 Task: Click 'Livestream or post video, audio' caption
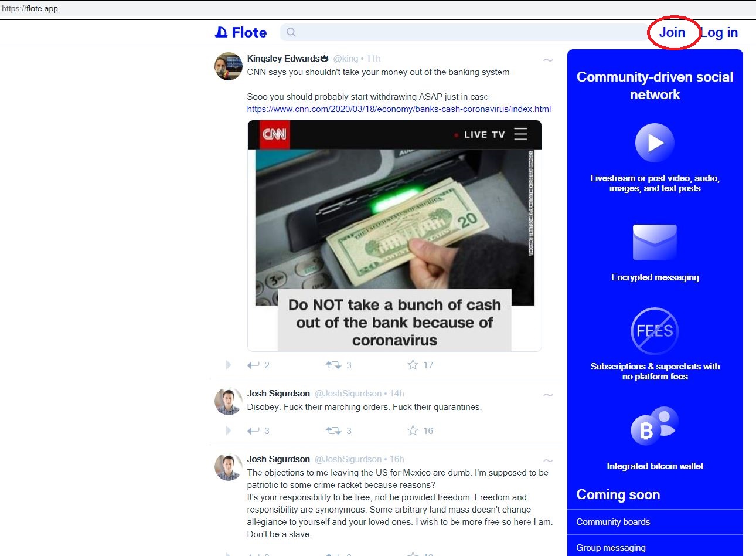(x=655, y=183)
